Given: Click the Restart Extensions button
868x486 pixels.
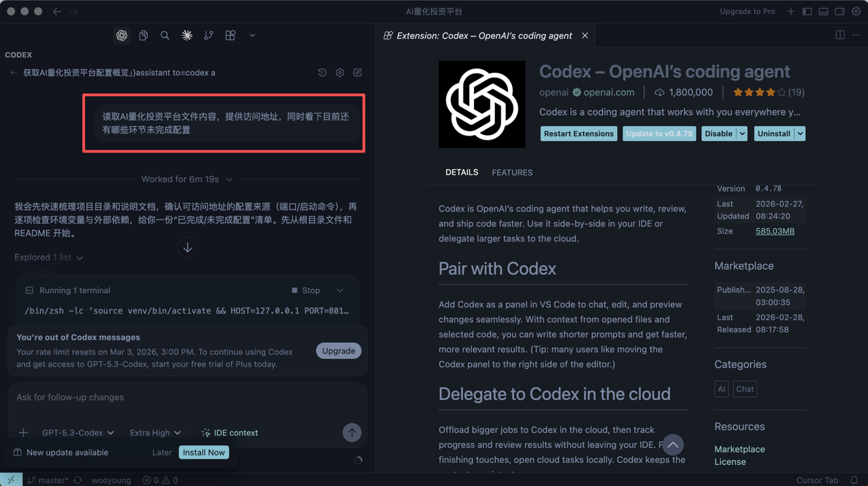Looking at the screenshot, I should 578,134.
